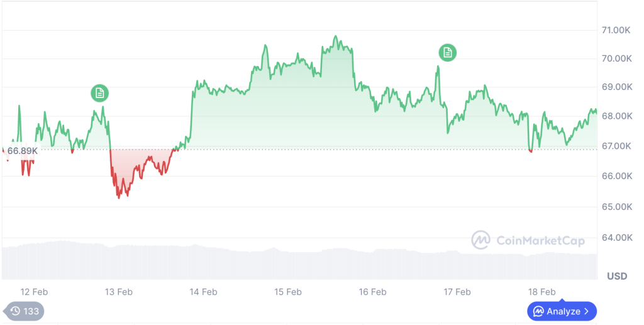
Task: Select the 15 Feb date label
Action: pyautogui.click(x=287, y=292)
